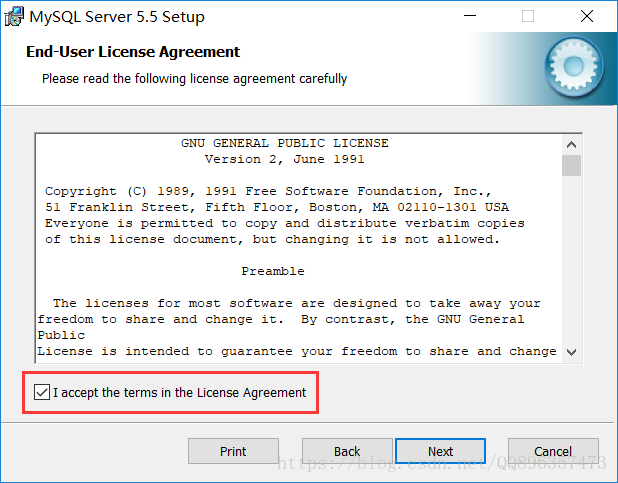Screen dimensions: 618x483
Task: Minimize the MySQL Server Setup window
Action: [x=470, y=16]
